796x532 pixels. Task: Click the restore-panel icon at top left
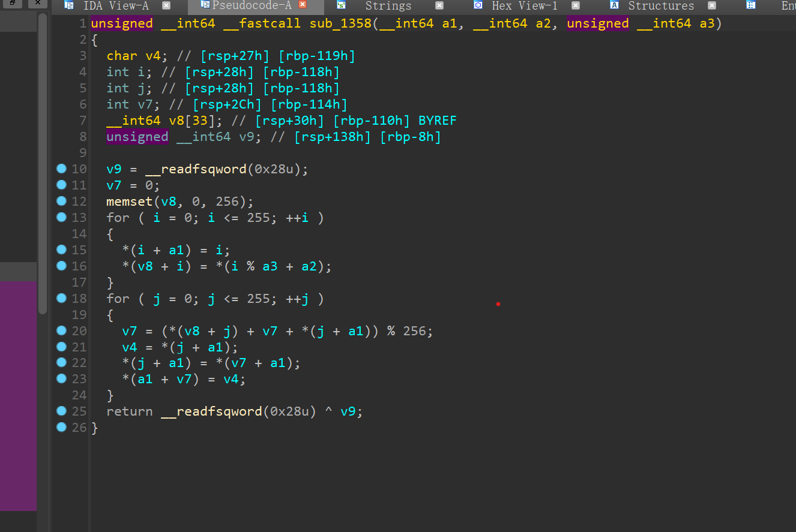[13, 3]
